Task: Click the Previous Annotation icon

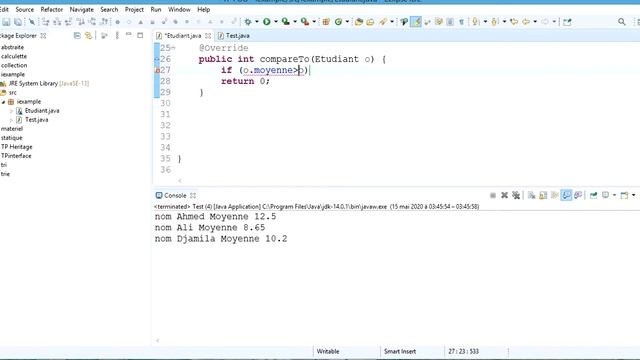Action: [x=495, y=22]
